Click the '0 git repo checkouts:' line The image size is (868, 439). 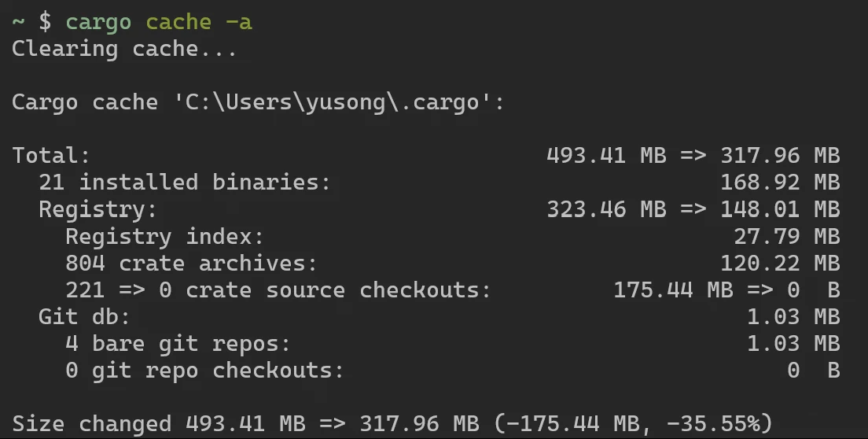204,371
